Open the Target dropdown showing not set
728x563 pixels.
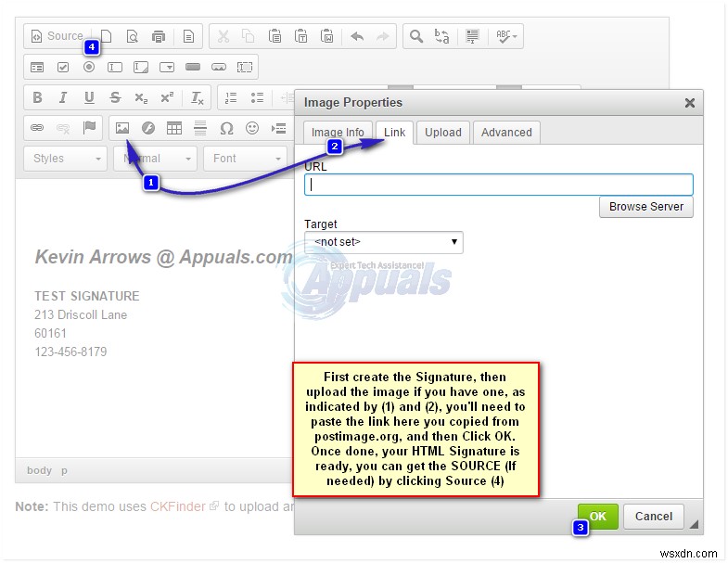[384, 242]
